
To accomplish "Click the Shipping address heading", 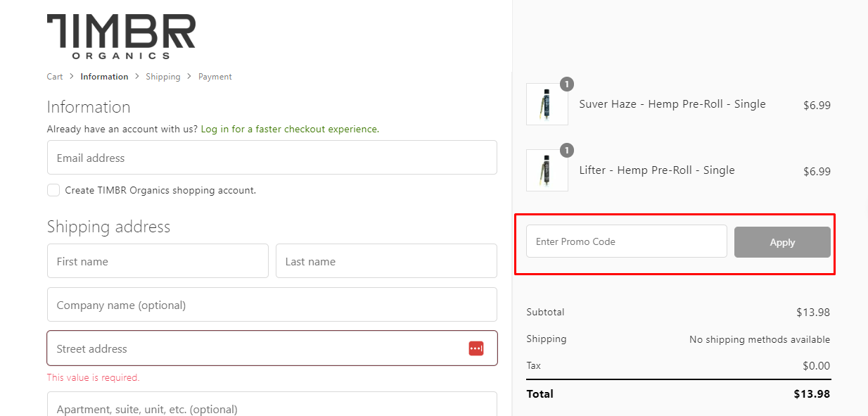I will pos(109,227).
